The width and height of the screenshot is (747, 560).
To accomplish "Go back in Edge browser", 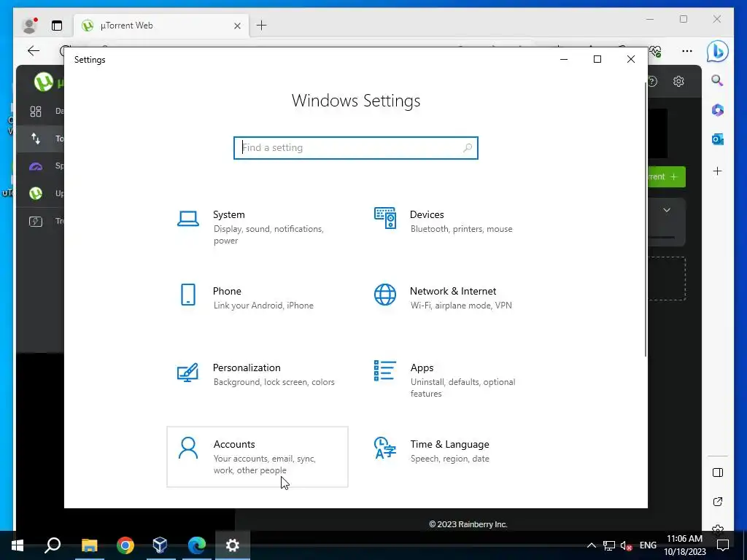I will 34,51.
